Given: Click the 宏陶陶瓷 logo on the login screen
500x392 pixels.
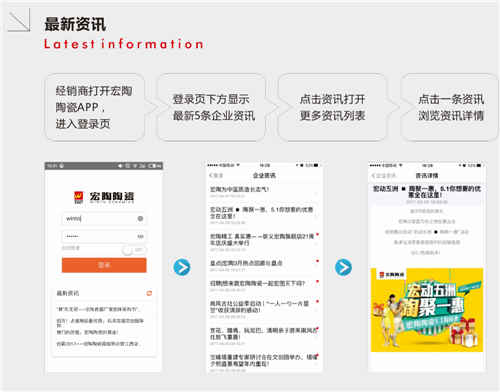Looking at the screenshot, I should pyautogui.click(x=104, y=197).
